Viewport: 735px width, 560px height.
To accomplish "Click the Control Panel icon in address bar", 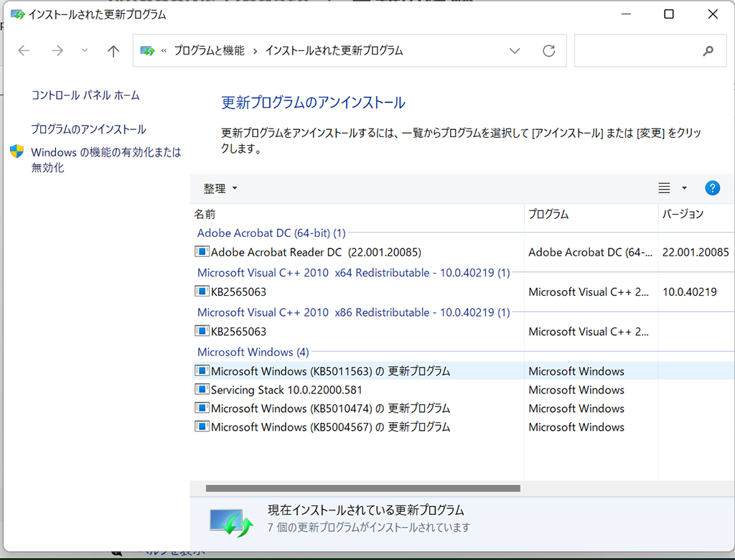I will tap(148, 50).
